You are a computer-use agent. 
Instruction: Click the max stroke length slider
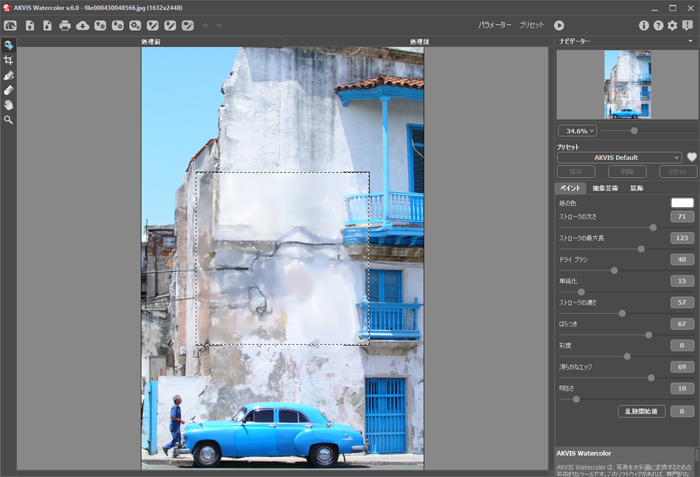pyautogui.click(x=625, y=249)
